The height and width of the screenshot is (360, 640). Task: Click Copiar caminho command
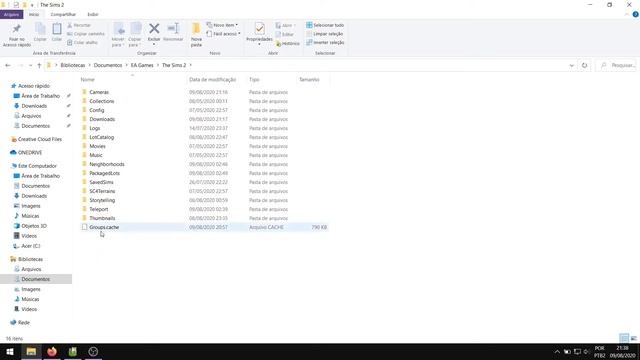[86, 34]
